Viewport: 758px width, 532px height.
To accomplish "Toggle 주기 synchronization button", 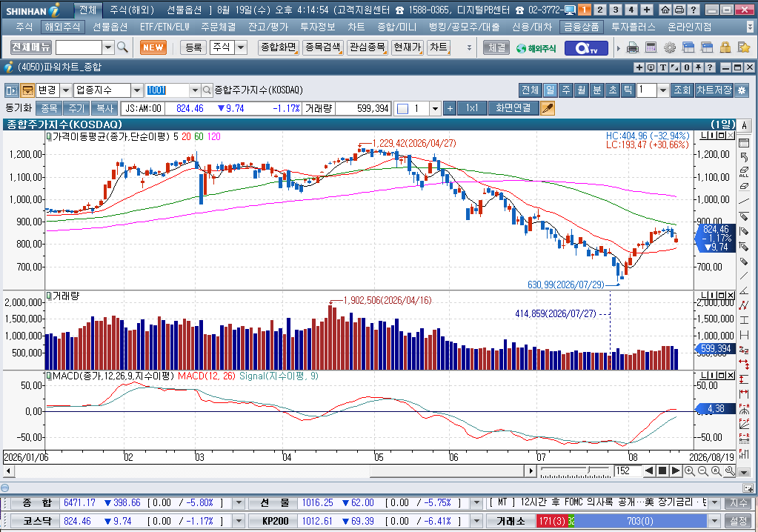I will coord(76,108).
